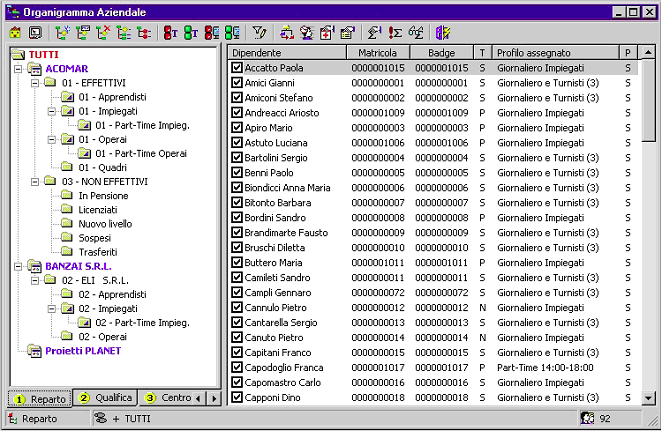Click the exit door toolbar icon
The height and width of the screenshot is (431, 661).
[443, 32]
